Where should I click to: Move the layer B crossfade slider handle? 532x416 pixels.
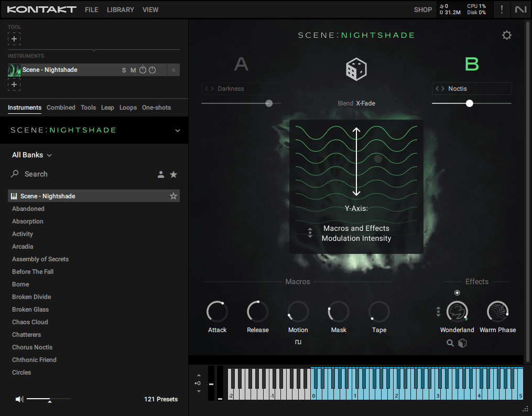click(x=469, y=103)
